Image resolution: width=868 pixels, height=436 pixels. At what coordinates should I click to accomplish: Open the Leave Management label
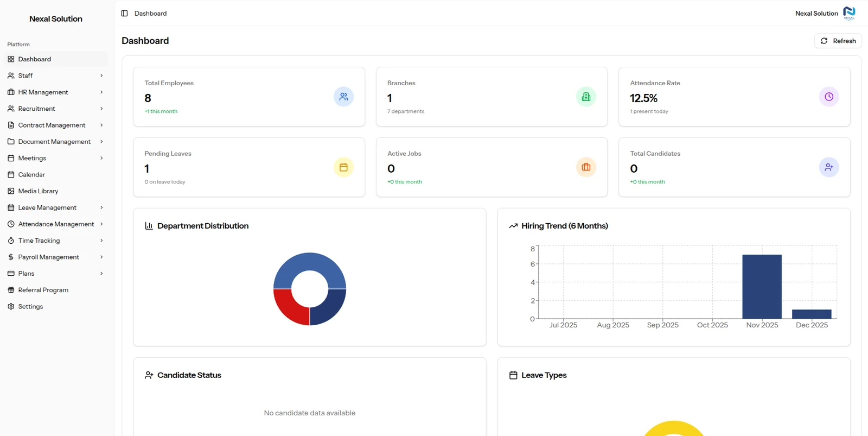tap(47, 207)
